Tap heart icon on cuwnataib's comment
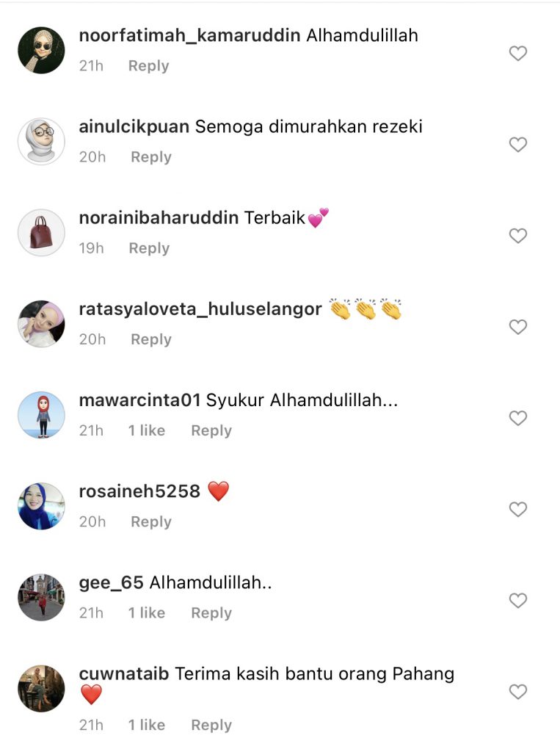Image resolution: width=560 pixels, height=752 pixels. [x=518, y=692]
